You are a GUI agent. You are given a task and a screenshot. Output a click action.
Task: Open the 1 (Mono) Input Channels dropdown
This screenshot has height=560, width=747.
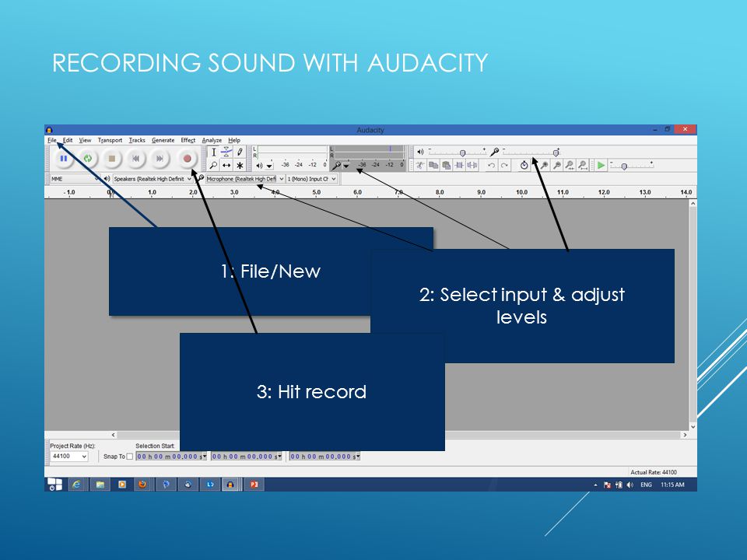pyautogui.click(x=311, y=179)
